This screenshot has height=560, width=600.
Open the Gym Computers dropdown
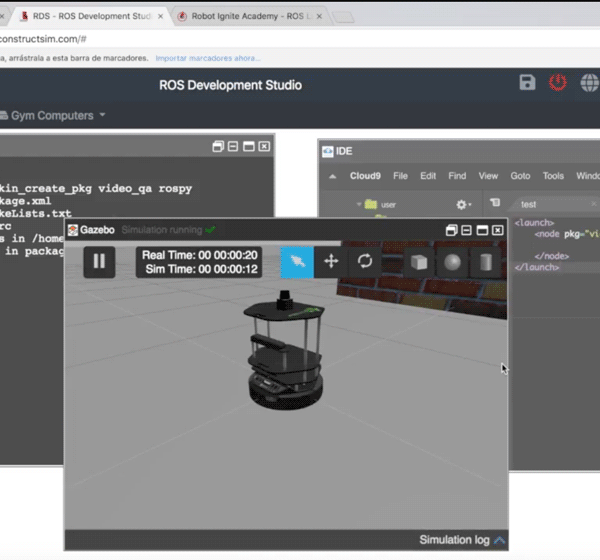click(53, 116)
